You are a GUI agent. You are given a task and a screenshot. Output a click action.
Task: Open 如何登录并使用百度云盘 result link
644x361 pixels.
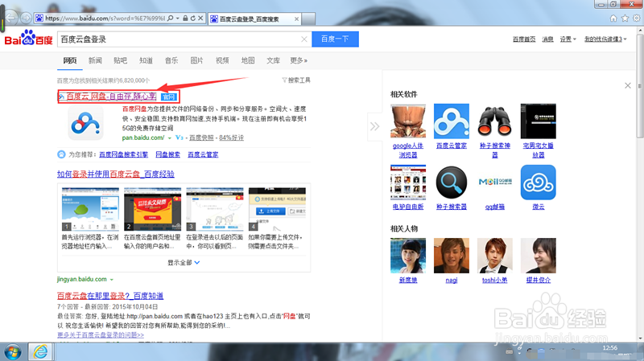pyautogui.click(x=116, y=174)
